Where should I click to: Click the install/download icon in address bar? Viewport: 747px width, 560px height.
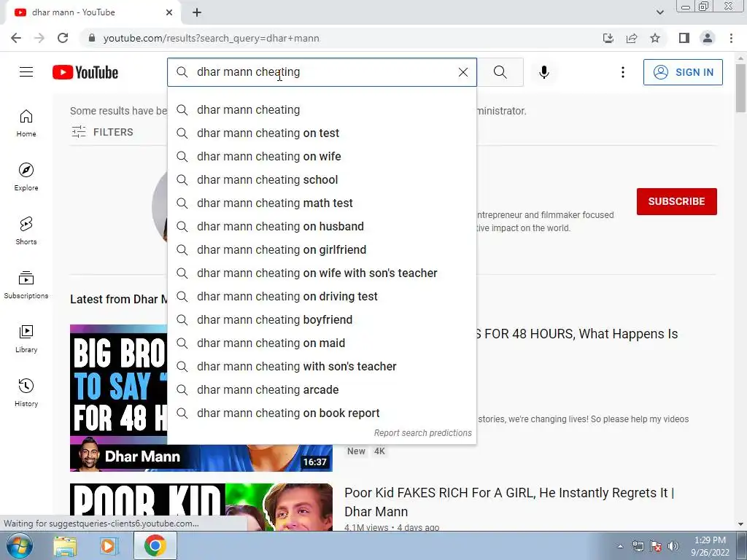point(608,38)
